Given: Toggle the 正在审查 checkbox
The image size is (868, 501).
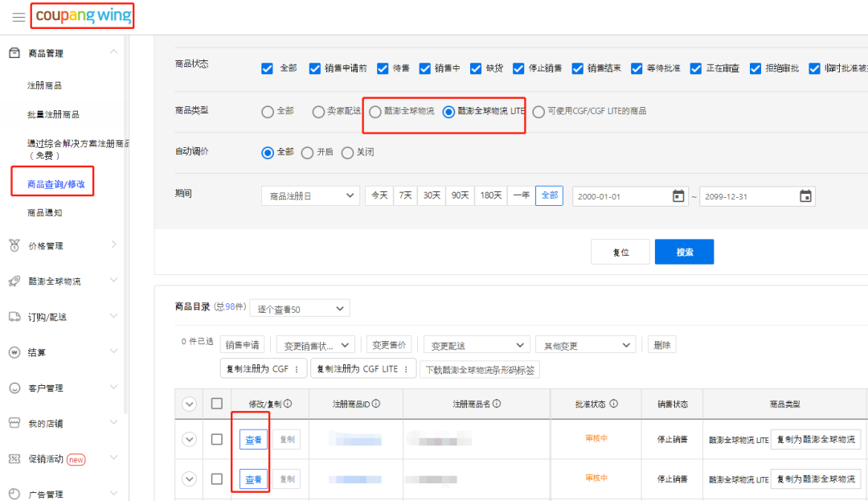Looking at the screenshot, I should [x=696, y=68].
